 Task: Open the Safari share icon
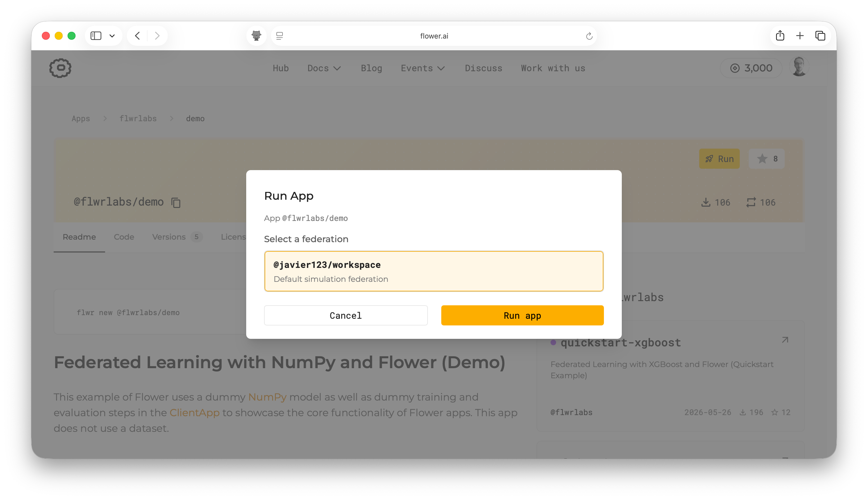tap(780, 35)
